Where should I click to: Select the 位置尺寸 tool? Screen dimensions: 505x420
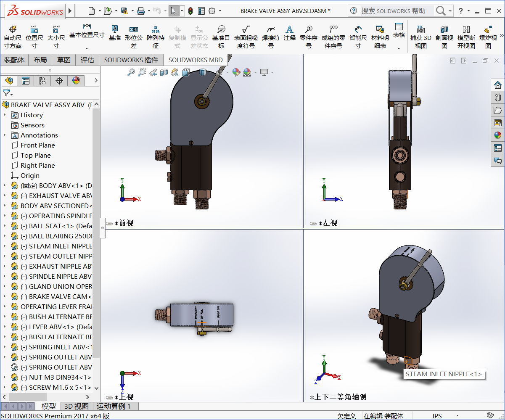pos(34,36)
